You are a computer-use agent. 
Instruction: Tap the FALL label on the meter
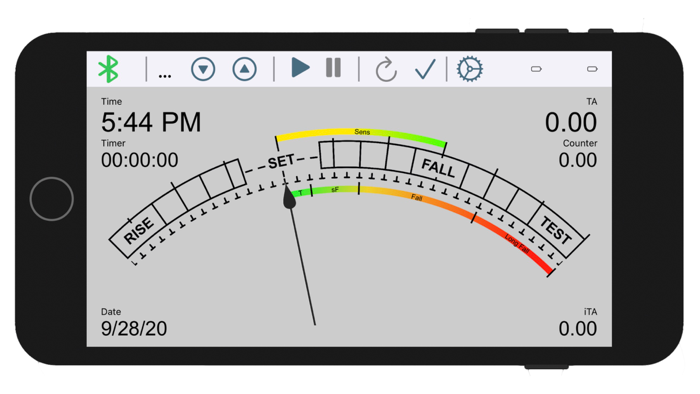pos(438,168)
